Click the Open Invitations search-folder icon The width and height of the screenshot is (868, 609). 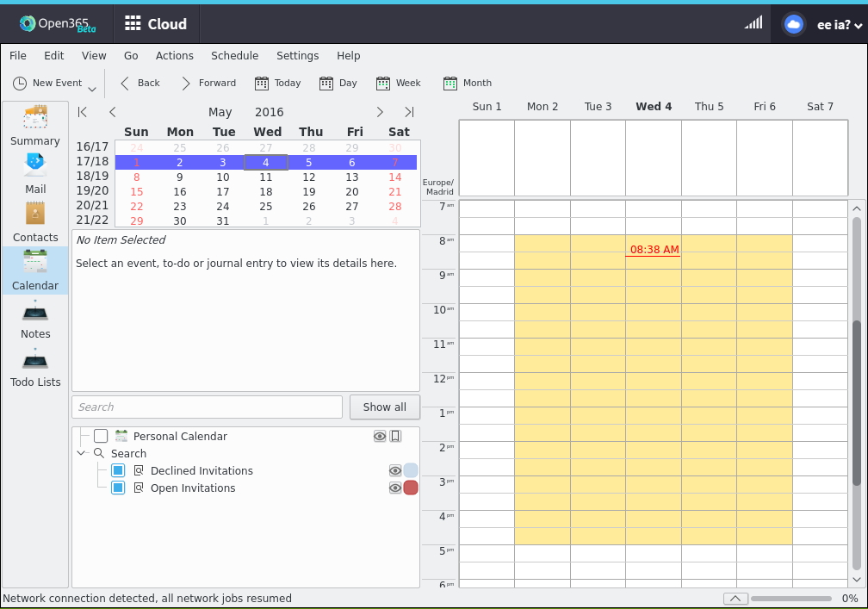tap(139, 488)
